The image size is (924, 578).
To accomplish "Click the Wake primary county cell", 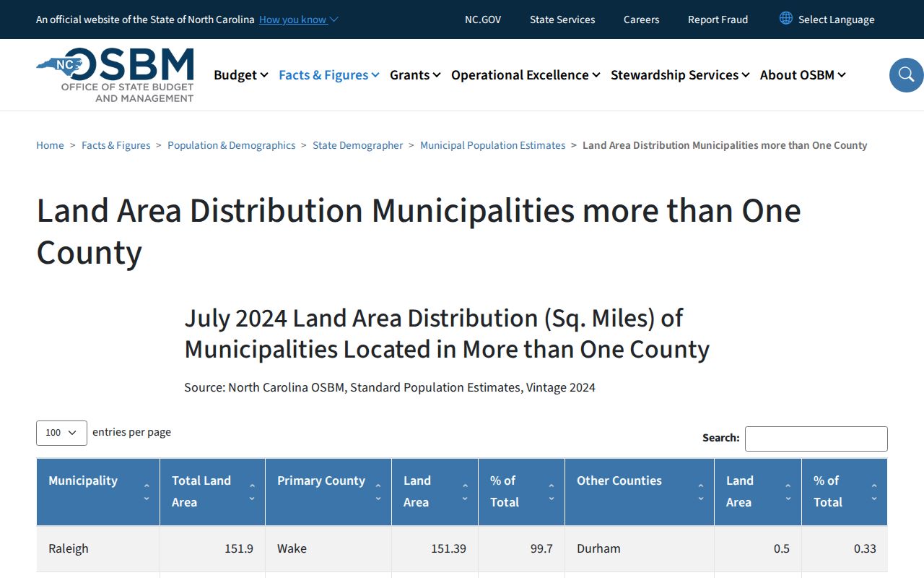I will (x=328, y=548).
